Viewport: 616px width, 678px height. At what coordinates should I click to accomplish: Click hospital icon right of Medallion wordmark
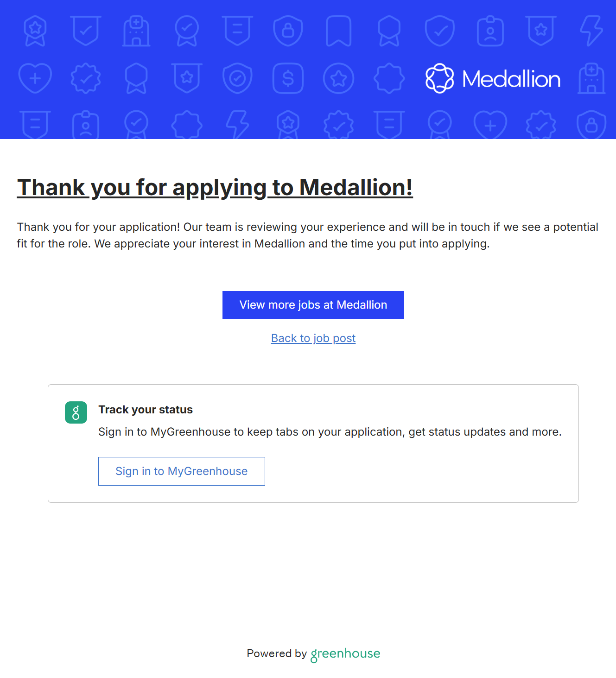click(591, 78)
